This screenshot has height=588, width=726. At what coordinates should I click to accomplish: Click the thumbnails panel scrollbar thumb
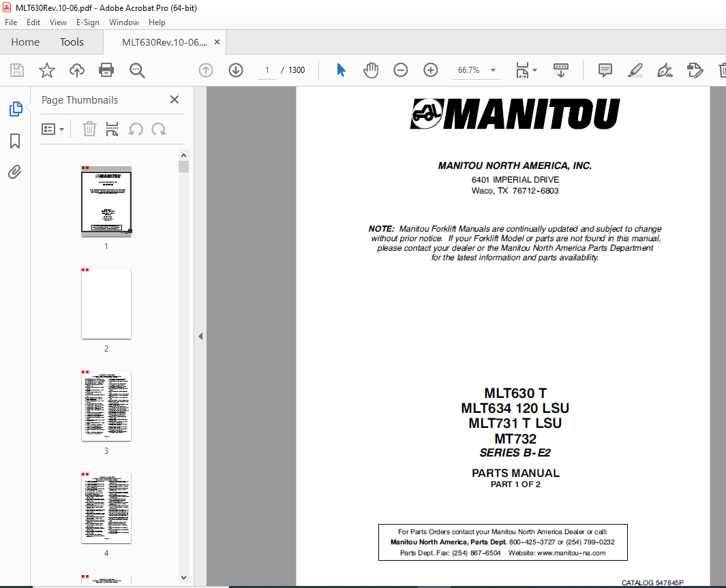coord(183,166)
